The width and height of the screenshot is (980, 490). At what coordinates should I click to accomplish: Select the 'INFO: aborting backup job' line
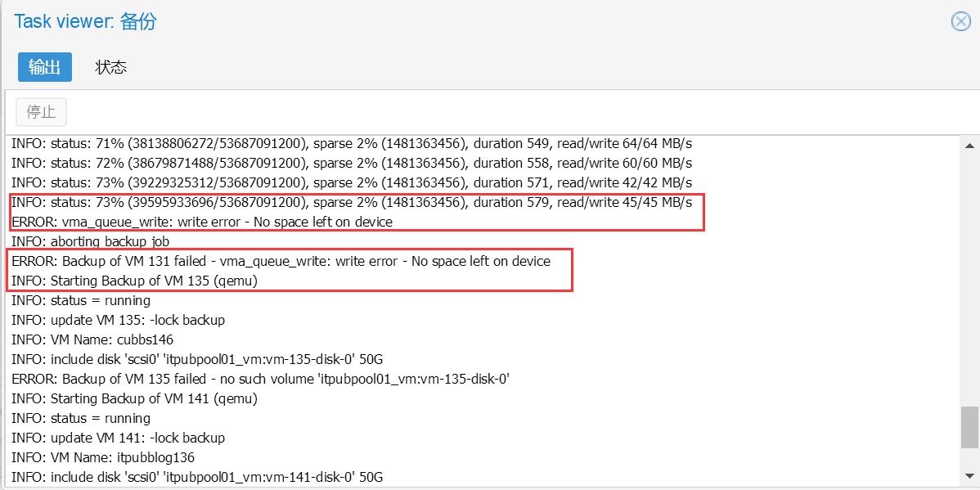[91, 241]
